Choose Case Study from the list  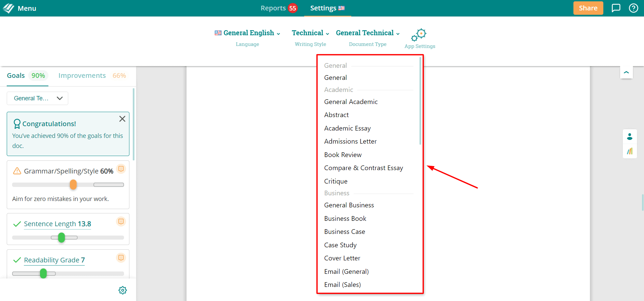340,245
